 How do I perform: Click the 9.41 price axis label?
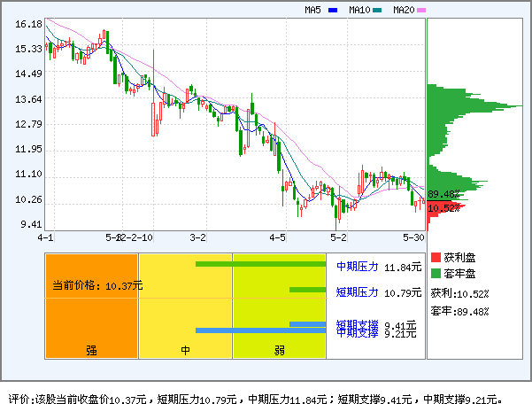tap(31, 224)
